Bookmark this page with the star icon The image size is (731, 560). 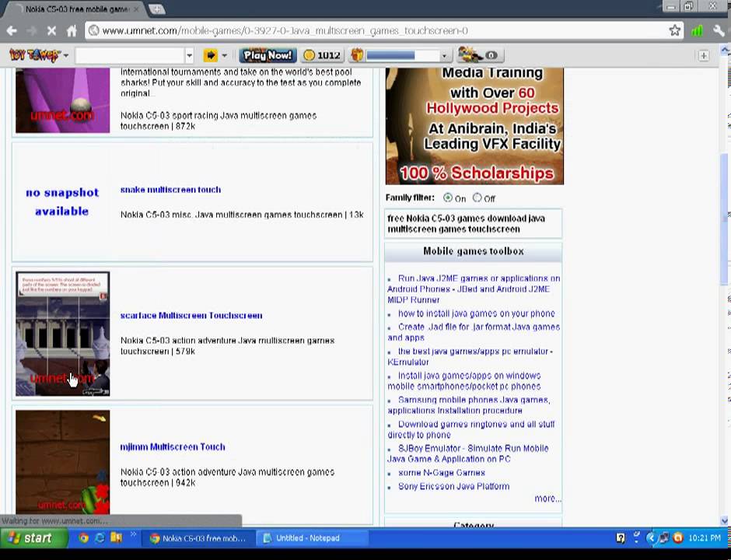pyautogui.click(x=674, y=31)
